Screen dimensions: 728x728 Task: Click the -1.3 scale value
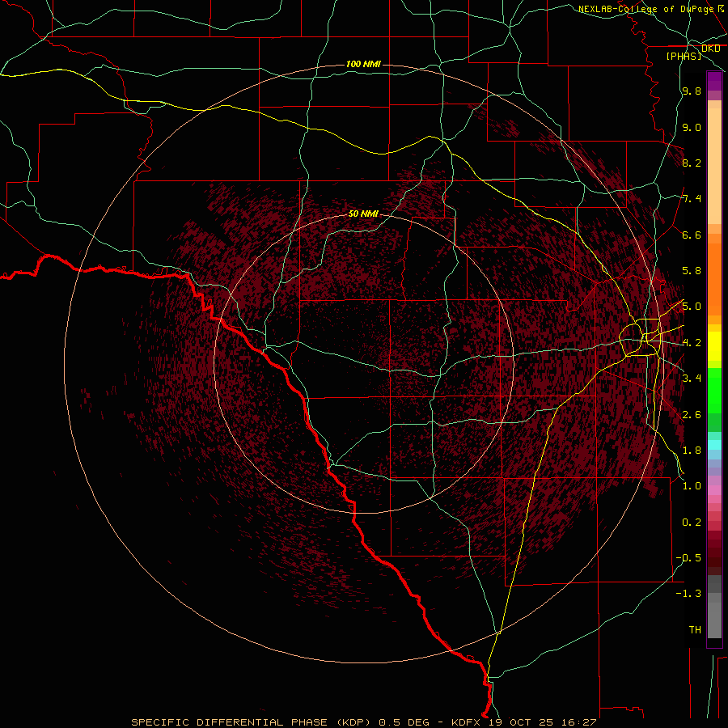coord(688,594)
